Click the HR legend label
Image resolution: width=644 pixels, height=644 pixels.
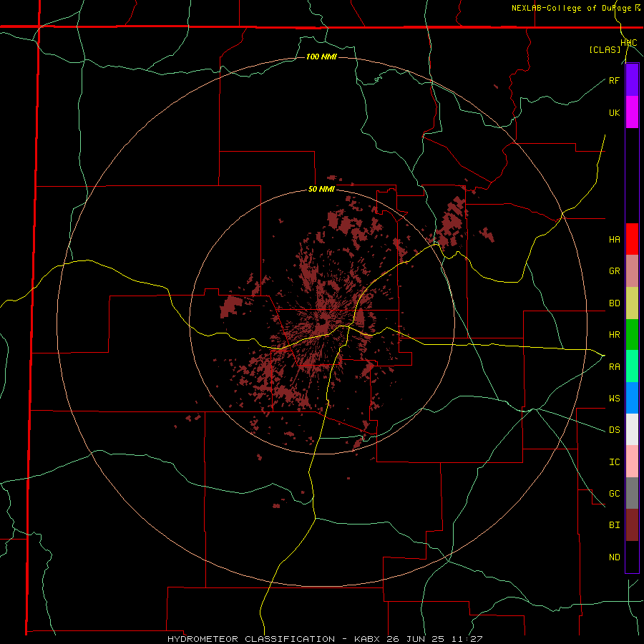614,335
